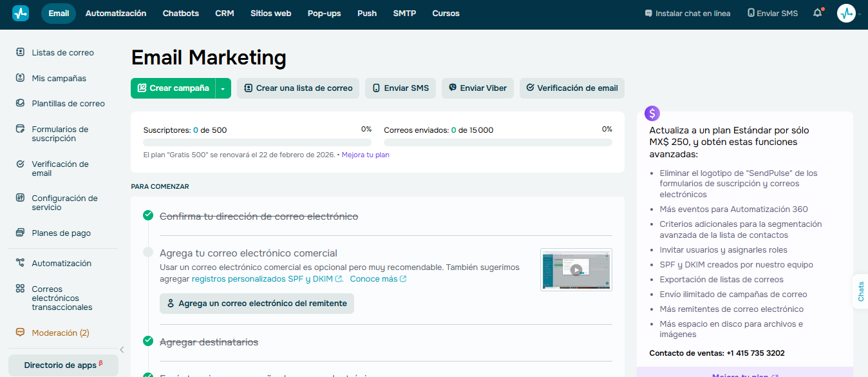This screenshot has width=868, height=377.
Task: Mark Agrega tu correo electrónico comercial step
Action: pyautogui.click(x=147, y=251)
